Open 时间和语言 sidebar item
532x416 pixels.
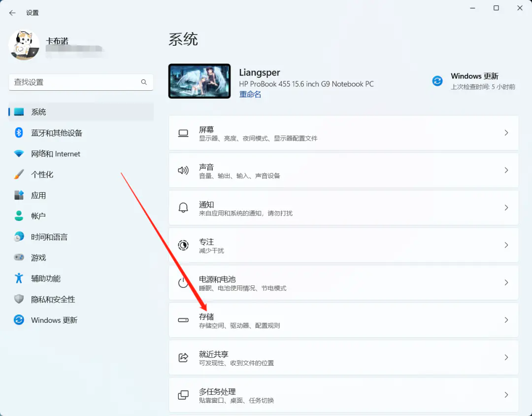tap(49, 237)
